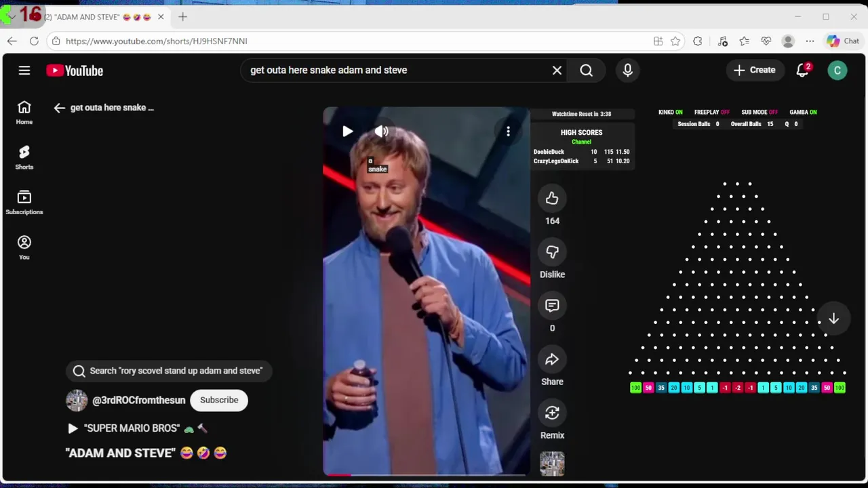The width and height of the screenshot is (868, 488).
Task: Toggle the KINKO ON setting
Action: [x=671, y=113]
